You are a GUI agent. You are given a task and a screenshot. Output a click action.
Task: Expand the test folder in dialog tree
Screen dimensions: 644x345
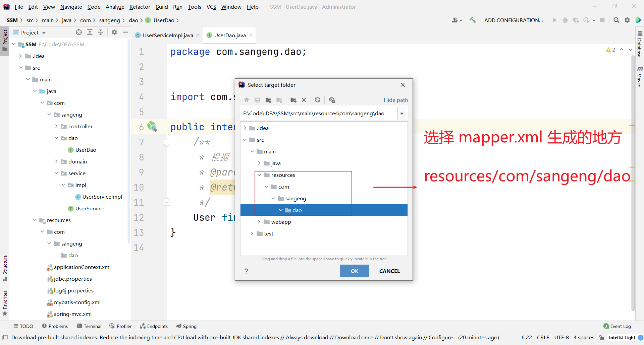tap(252, 233)
